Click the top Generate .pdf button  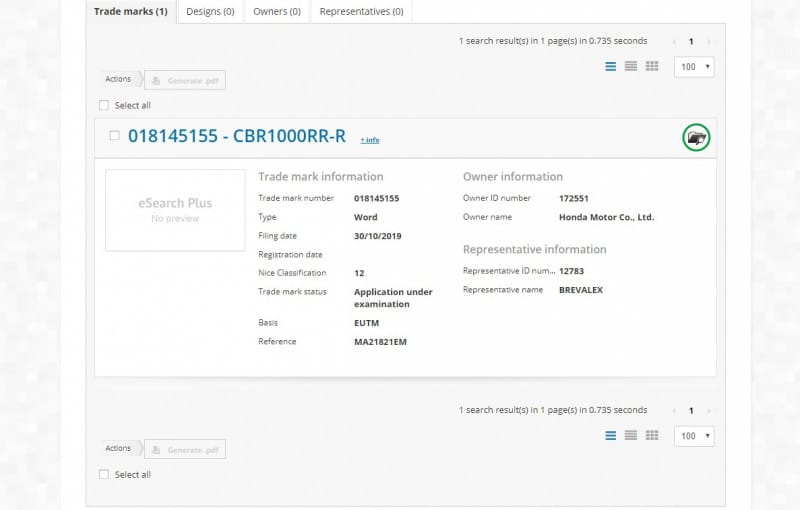tap(185, 80)
